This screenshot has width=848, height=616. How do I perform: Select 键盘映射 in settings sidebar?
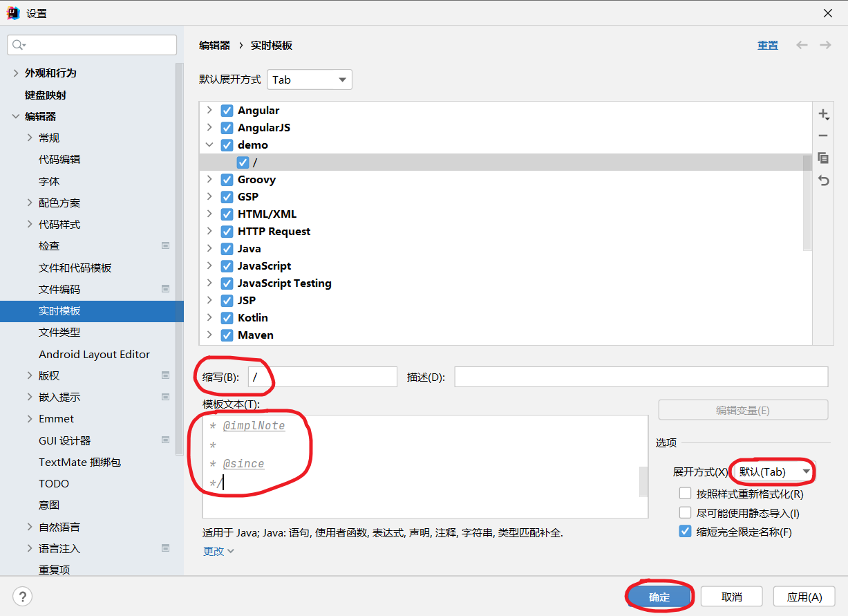tap(46, 95)
